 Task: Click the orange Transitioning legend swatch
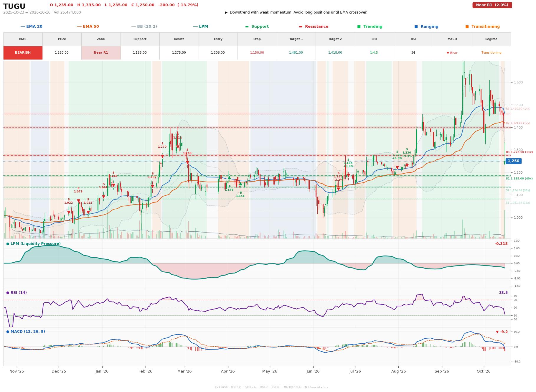point(467,27)
